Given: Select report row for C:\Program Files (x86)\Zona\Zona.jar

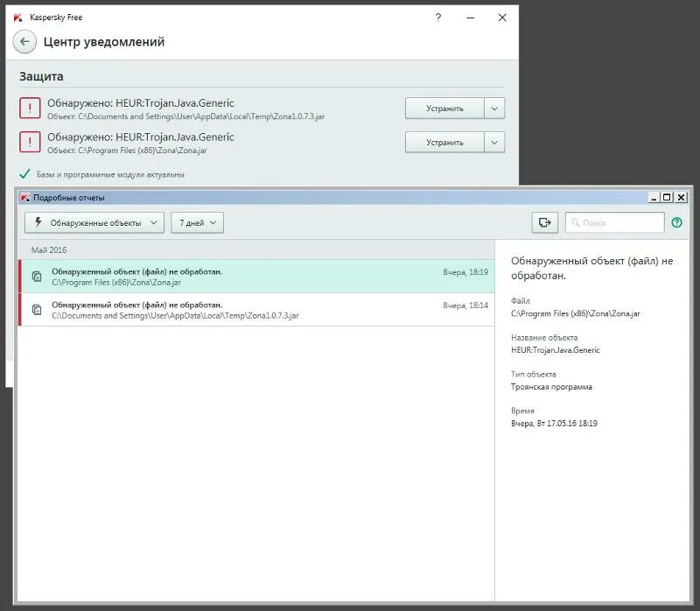Looking at the screenshot, I should tap(256, 277).
